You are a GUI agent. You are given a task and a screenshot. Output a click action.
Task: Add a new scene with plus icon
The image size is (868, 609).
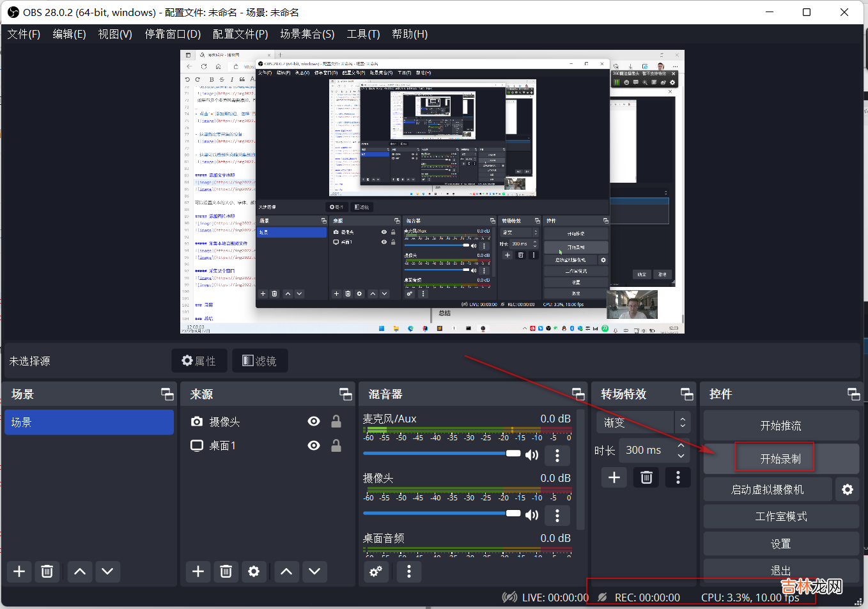click(19, 571)
